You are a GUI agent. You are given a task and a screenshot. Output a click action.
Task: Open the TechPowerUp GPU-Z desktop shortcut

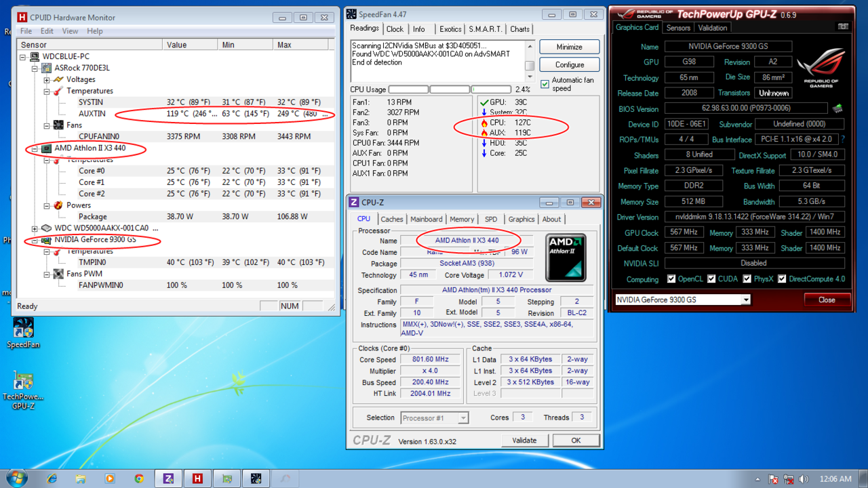point(23,390)
